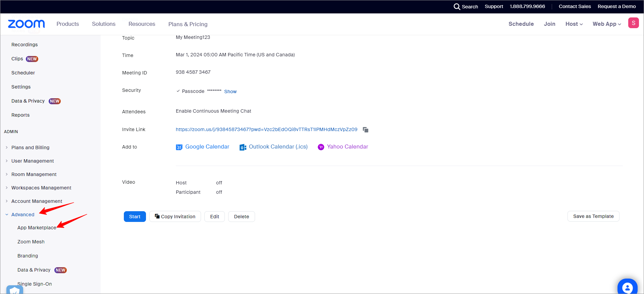Click the phone number 1.888.799.9666
Viewport: 644px width, 294px height.
click(528, 6)
